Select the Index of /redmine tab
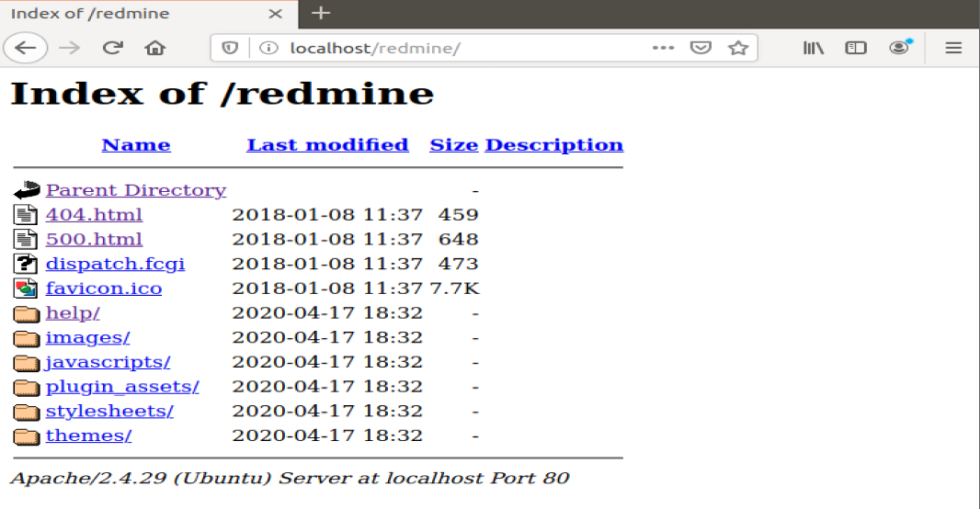Screen dimensions: 980x509 pyautogui.click(x=149, y=14)
